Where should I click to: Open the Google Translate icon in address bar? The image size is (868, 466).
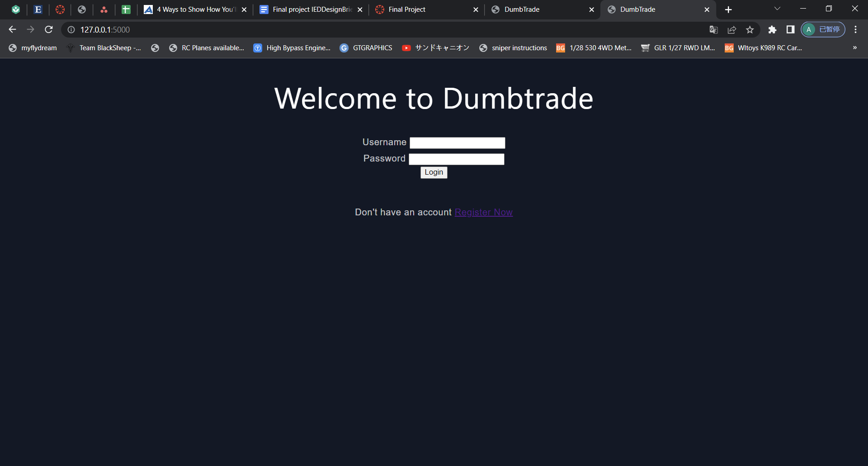[x=713, y=29]
